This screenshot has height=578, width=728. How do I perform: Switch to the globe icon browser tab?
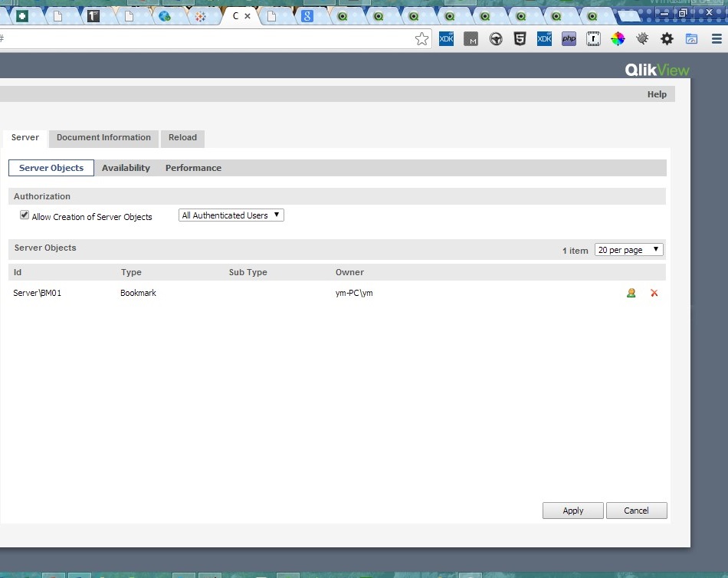[164, 17]
